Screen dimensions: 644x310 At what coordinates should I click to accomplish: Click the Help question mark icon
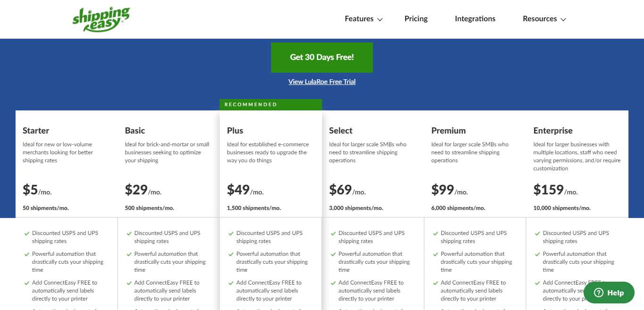(x=599, y=293)
